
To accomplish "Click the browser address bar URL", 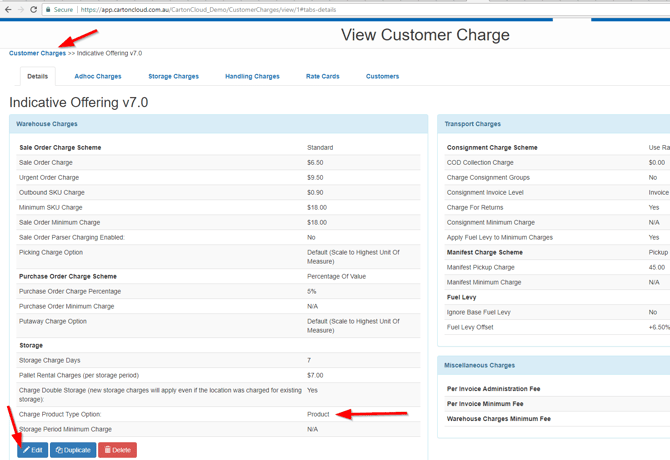I will [208, 9].
